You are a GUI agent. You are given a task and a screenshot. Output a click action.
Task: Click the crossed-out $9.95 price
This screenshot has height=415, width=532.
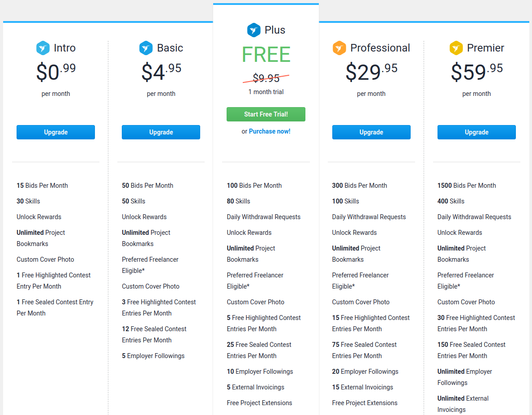click(266, 78)
